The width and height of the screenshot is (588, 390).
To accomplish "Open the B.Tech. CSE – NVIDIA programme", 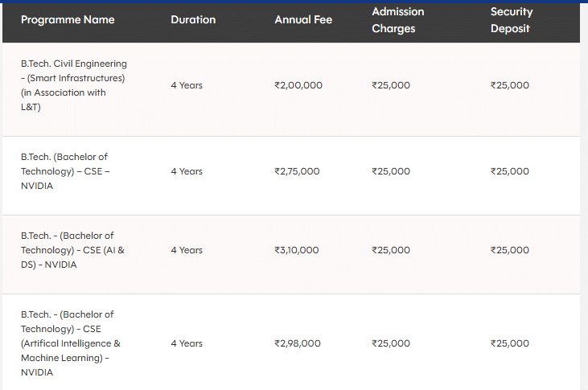I will [64, 171].
